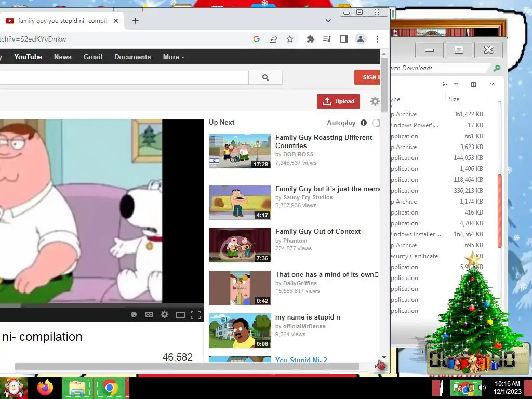532x399 pixels.
Task: Open the Saucy Fry Studios channel link
Action: (308, 197)
